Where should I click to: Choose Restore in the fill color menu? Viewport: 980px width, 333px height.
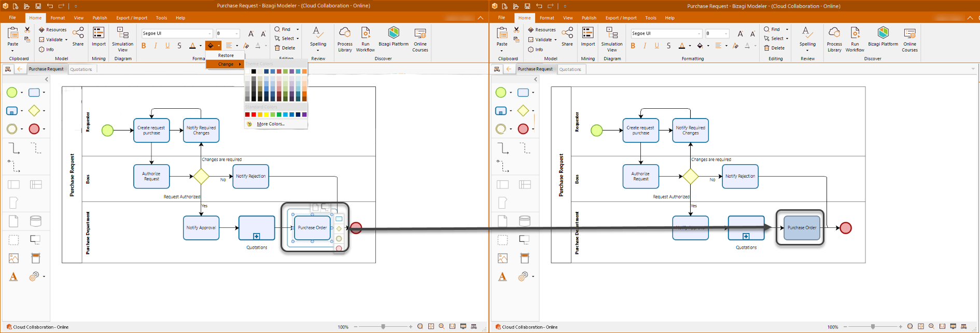(226, 55)
